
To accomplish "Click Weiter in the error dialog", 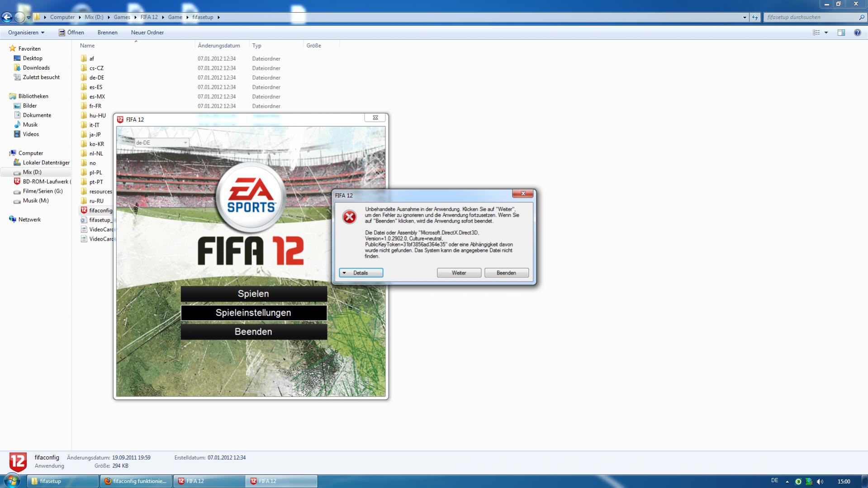I will click(459, 273).
